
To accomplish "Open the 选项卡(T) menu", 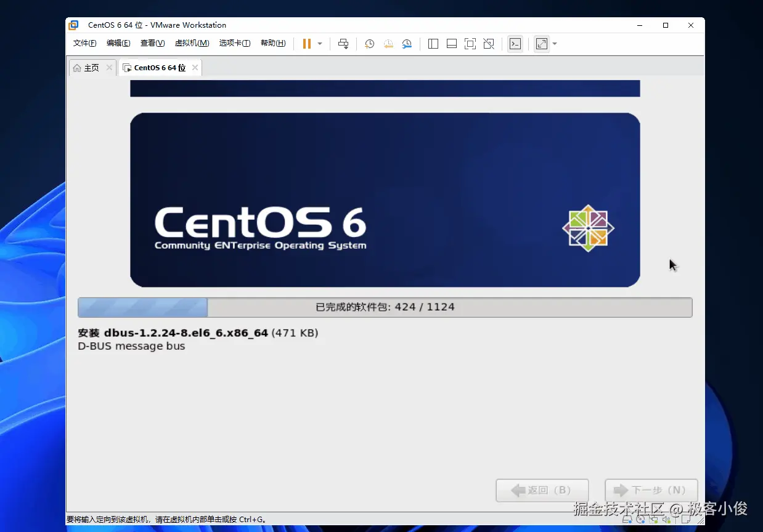I will point(235,43).
